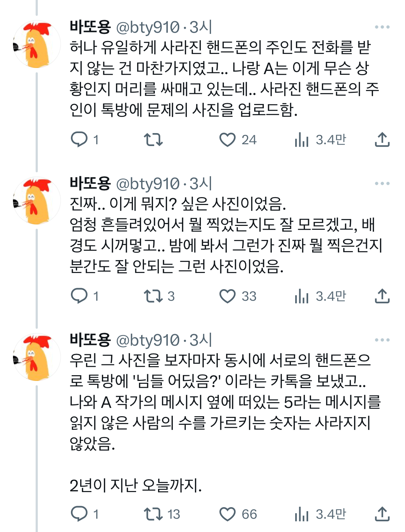
Task: Retweet the tweet with 13 retweets
Action: [x=153, y=514]
